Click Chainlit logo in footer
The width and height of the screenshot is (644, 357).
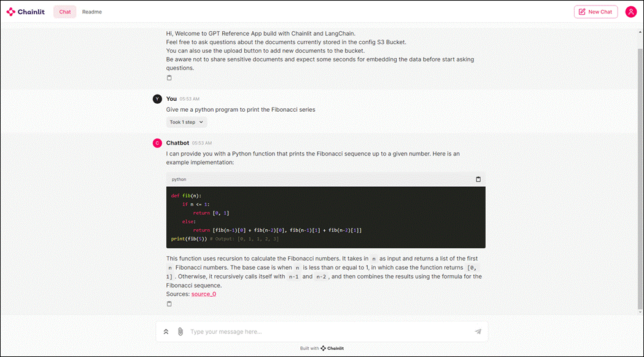click(332, 348)
